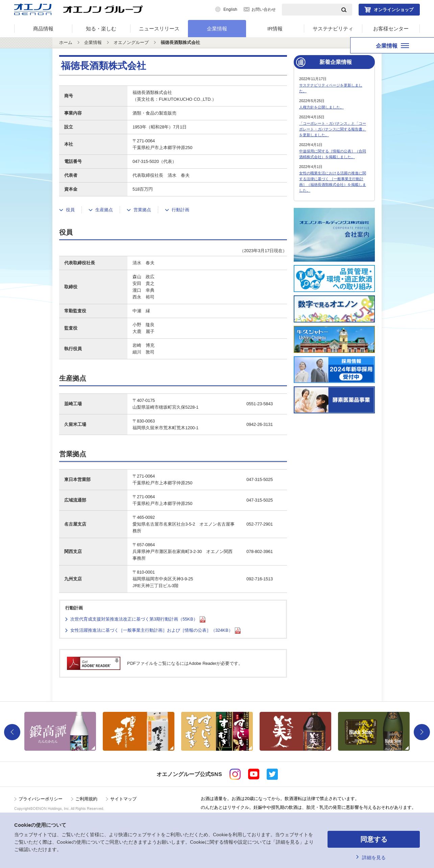Viewport: 434px width, 868px height.
Task: Open コーポレート・ガバナンス update news link
Action: coord(333,129)
